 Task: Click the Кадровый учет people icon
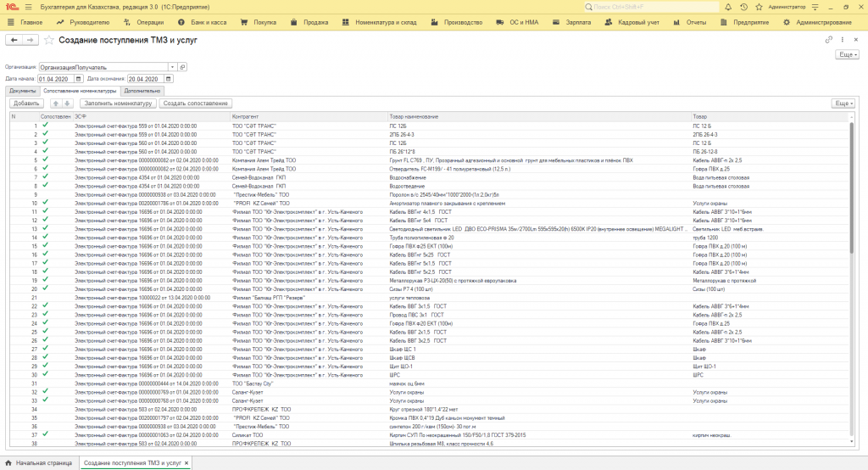609,22
